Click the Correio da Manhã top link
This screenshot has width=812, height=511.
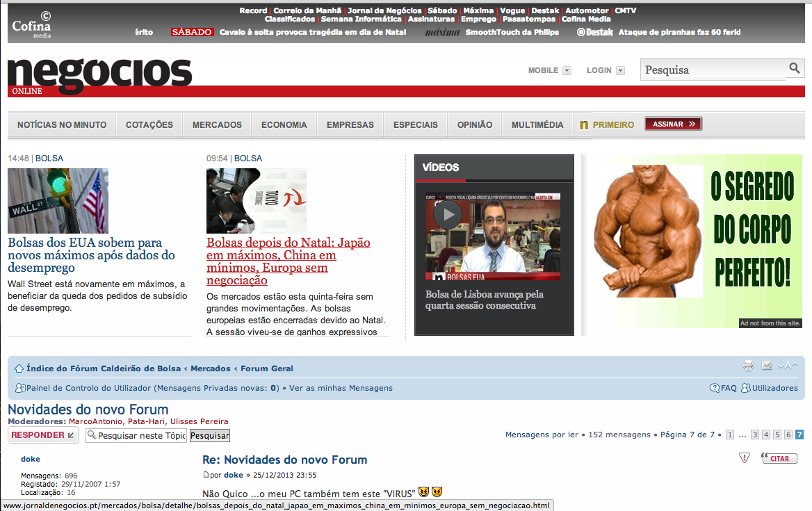307,10
